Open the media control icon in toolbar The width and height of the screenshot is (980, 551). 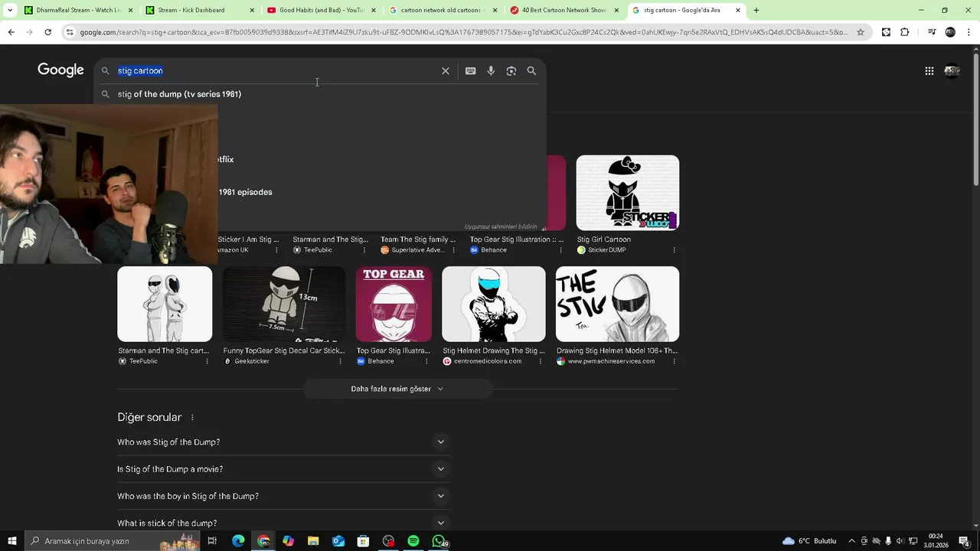point(931,32)
